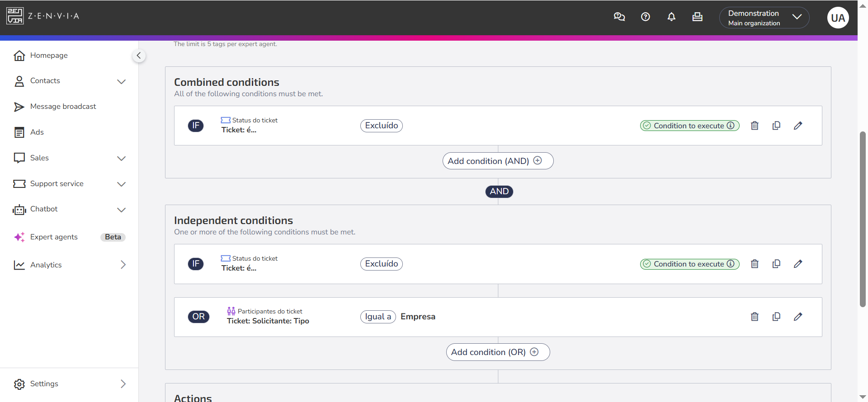Click the Independent conditions heading
The image size is (868, 402).
[x=233, y=220]
